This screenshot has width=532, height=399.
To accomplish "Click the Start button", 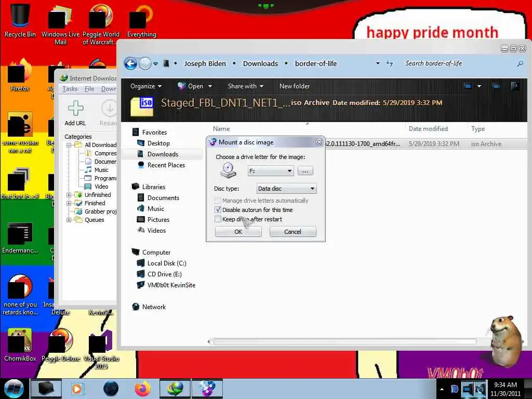I will [x=14, y=389].
